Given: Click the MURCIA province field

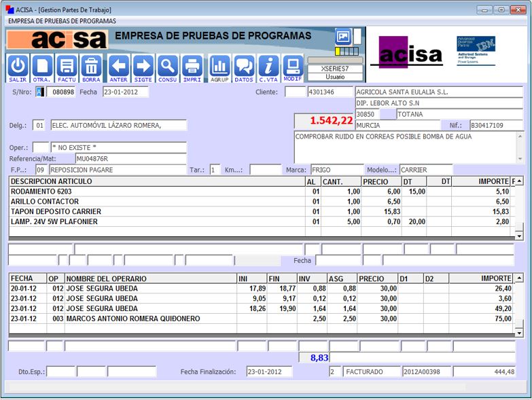Looking at the screenshot, I should point(397,126).
